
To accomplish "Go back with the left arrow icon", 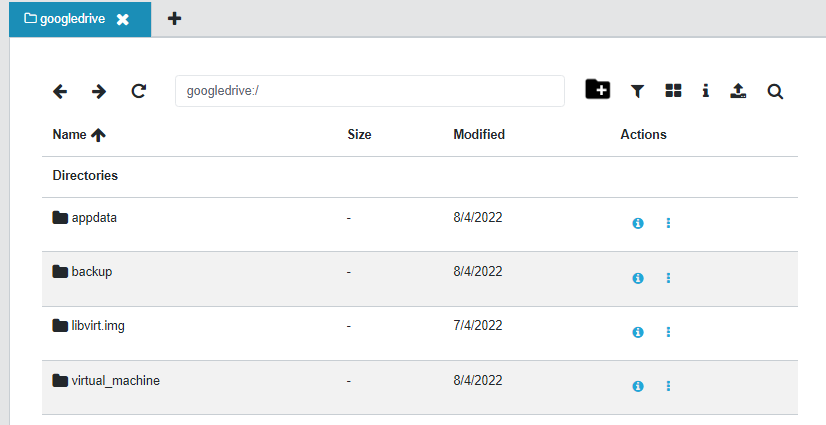I will pos(60,91).
